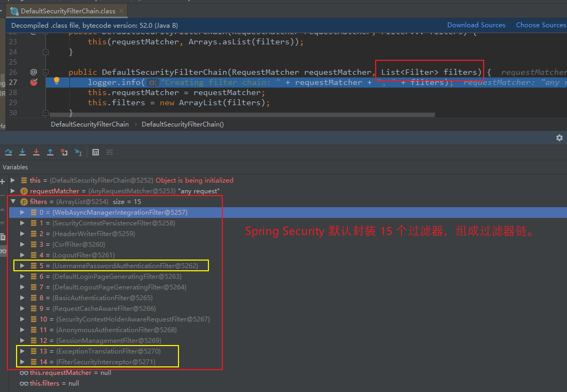The height and width of the screenshot is (392, 567).
Task: Expand WebAsyncManagerIntegrationFilter entry 0
Action: click(x=22, y=212)
